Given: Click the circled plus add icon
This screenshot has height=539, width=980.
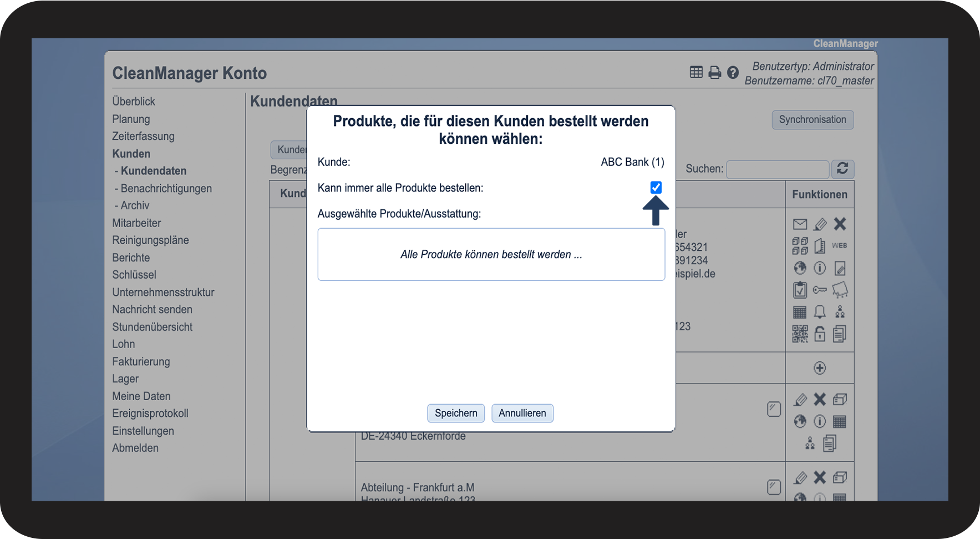Looking at the screenshot, I should (x=820, y=368).
